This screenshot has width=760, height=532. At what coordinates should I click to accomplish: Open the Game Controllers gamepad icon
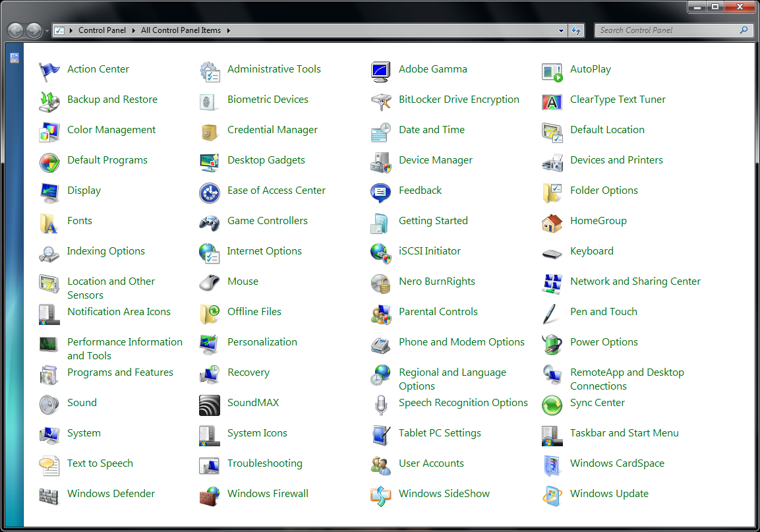coord(210,223)
